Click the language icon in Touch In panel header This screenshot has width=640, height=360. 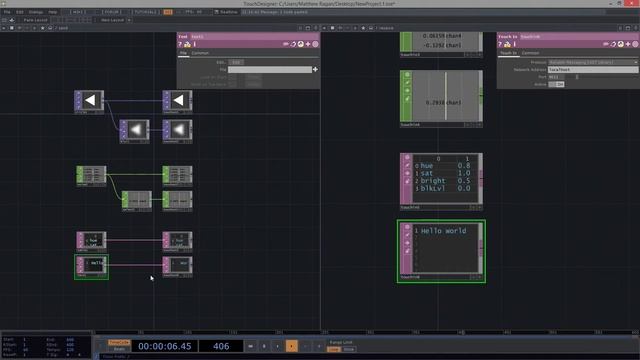coord(620,44)
